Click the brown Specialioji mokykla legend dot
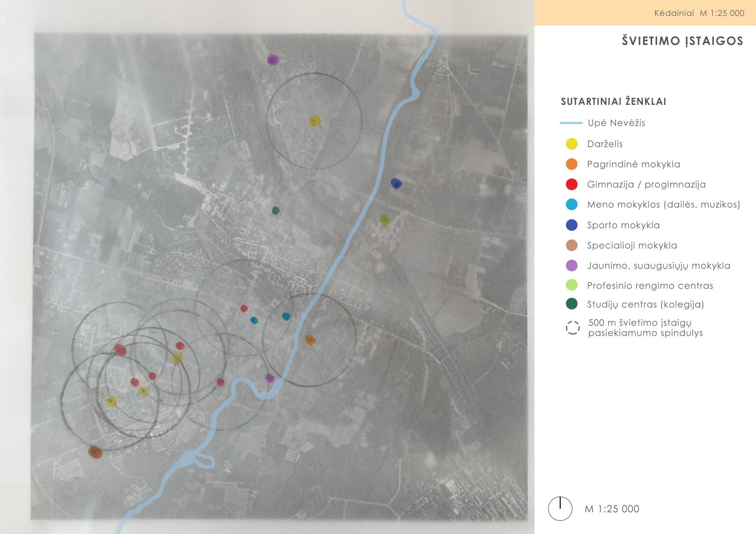Screen dimensions: 756x534 tap(571, 245)
